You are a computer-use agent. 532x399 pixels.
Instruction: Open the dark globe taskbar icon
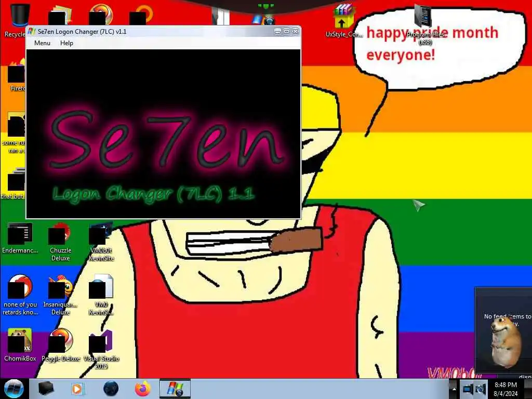[111, 389]
